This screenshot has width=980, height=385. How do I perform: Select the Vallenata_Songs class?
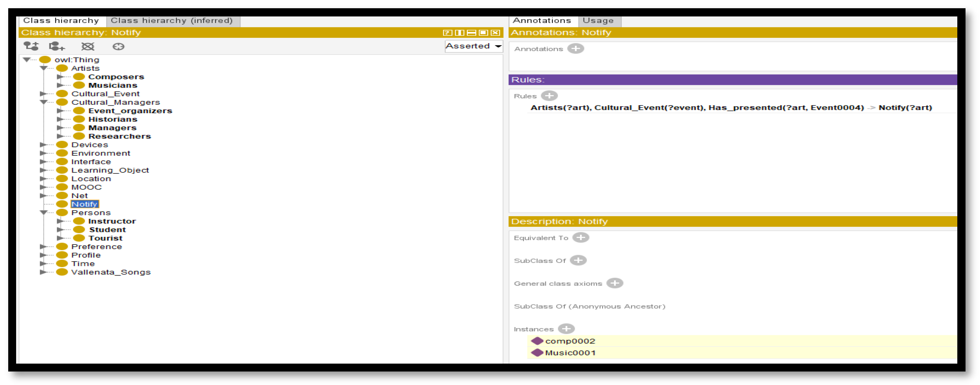(111, 272)
